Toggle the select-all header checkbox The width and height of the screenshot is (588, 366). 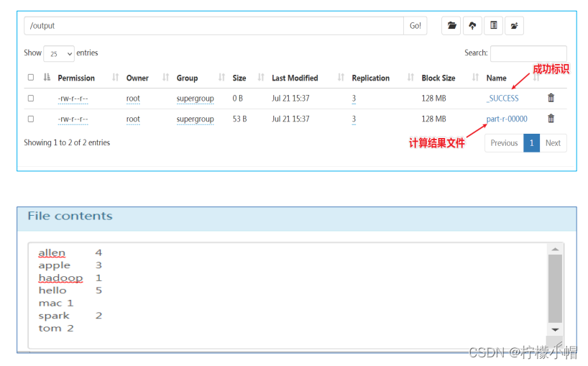(31, 77)
